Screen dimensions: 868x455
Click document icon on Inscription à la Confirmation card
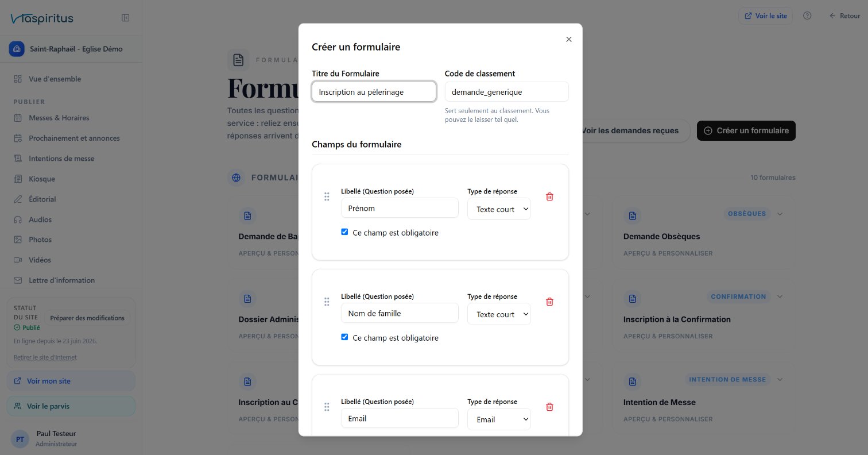(x=632, y=299)
